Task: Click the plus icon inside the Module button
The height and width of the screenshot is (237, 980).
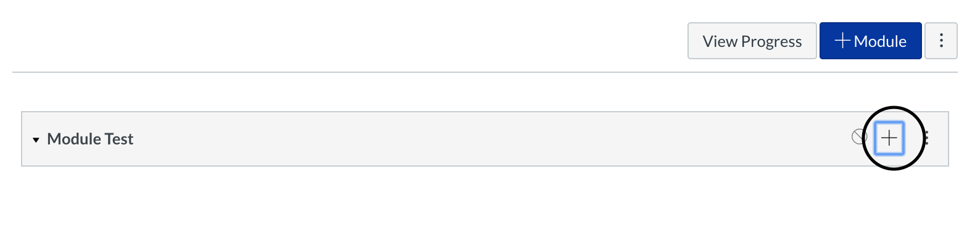Action: (842, 41)
